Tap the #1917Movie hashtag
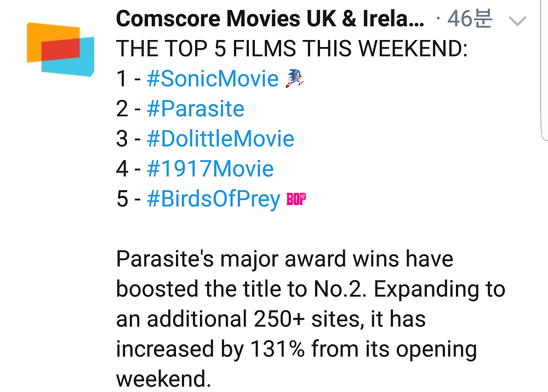The image size is (548, 392). [x=210, y=168]
